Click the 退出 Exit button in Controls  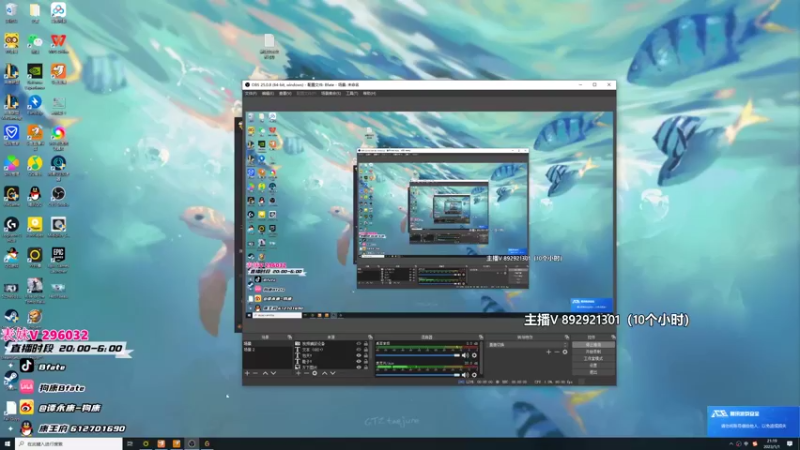click(x=593, y=372)
